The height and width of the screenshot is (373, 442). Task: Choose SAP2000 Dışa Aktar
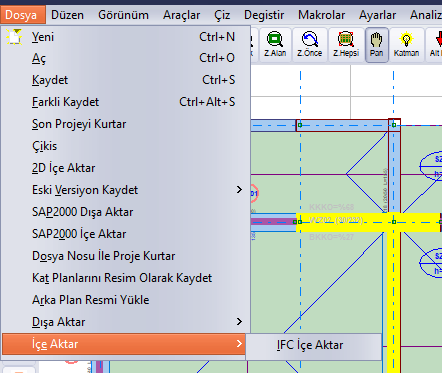[126, 212]
